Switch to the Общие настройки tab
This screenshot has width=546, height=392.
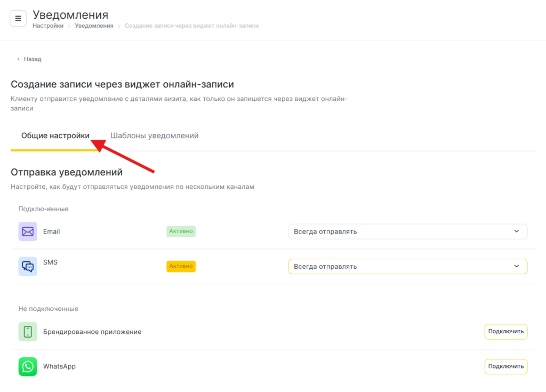(55, 135)
